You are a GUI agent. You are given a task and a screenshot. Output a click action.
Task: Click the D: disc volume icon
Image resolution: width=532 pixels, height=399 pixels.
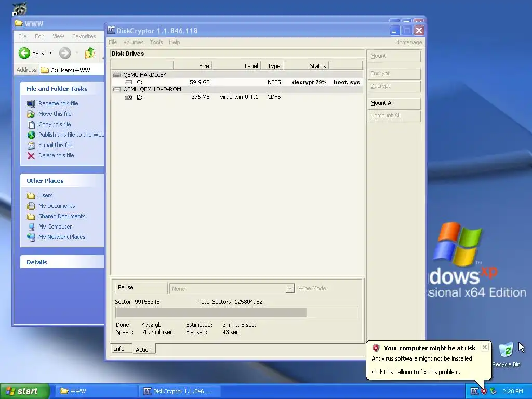[129, 97]
